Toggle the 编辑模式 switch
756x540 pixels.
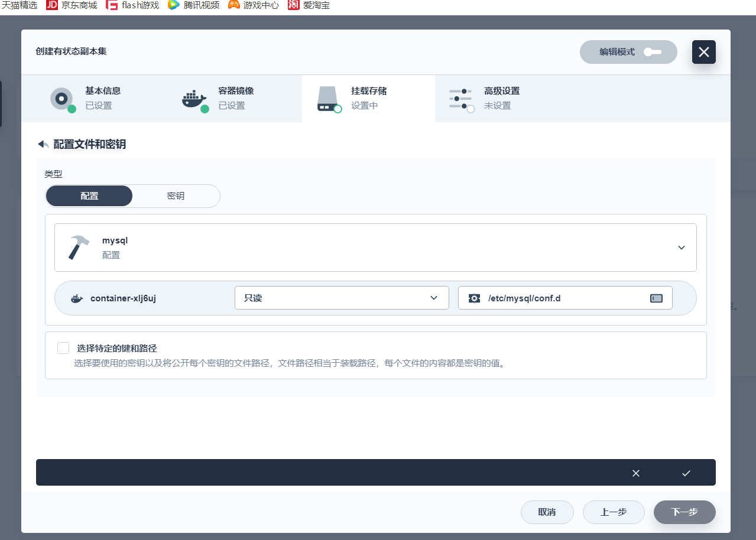[652, 52]
